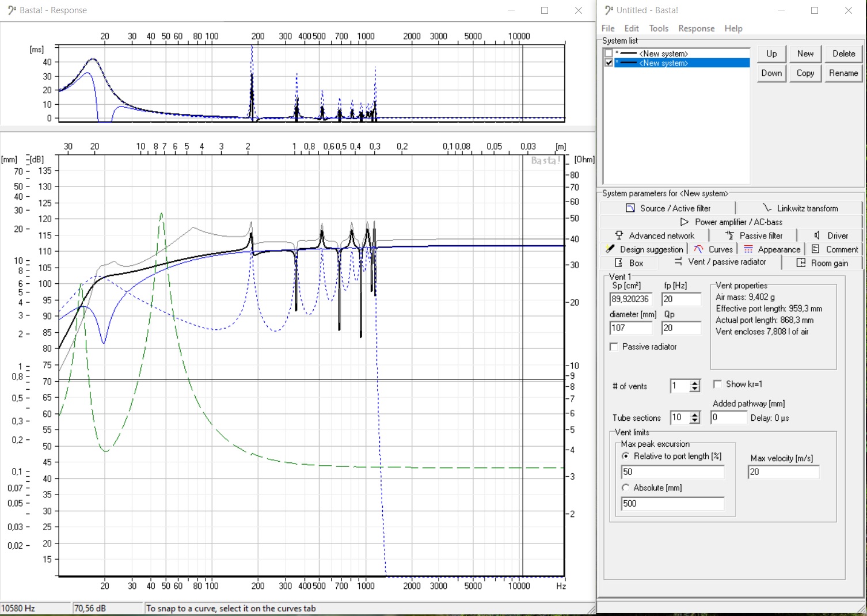The width and height of the screenshot is (867, 616).
Task: Click the Power amplifier triangle icon
Action: (x=685, y=222)
